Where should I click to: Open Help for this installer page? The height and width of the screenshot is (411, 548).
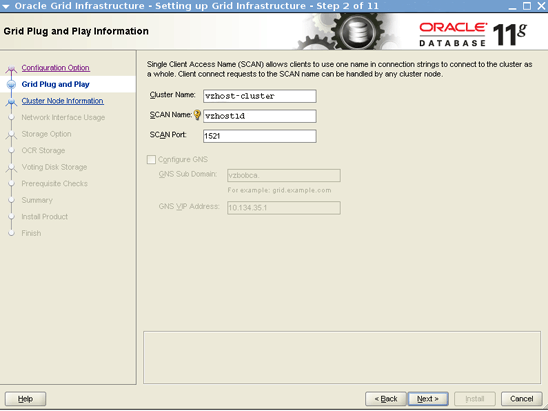click(x=25, y=399)
